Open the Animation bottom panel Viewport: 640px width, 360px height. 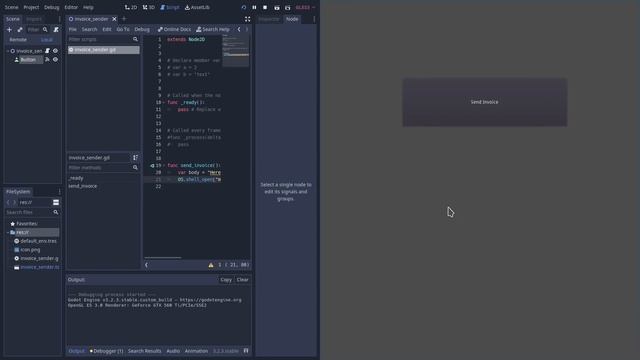(196, 351)
